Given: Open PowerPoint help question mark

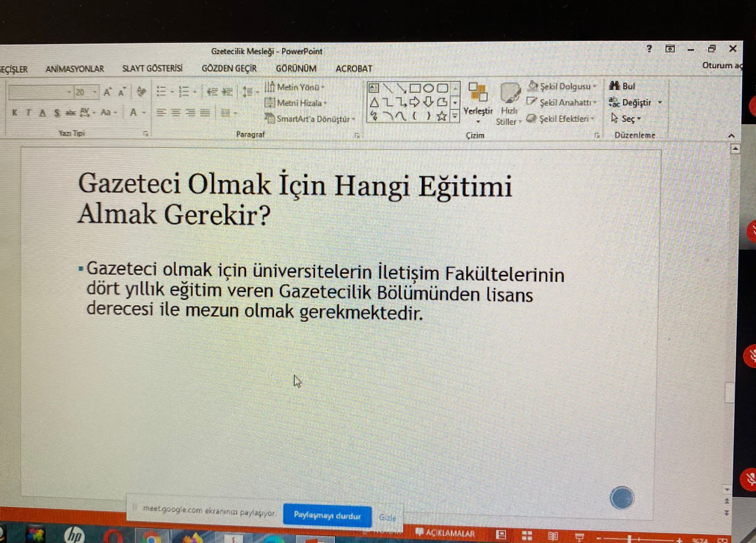Looking at the screenshot, I should coord(649,48).
